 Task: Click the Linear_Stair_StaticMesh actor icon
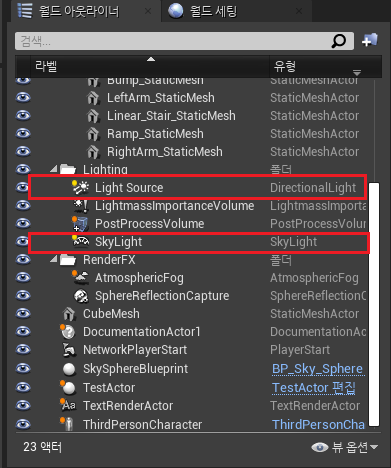point(93,116)
